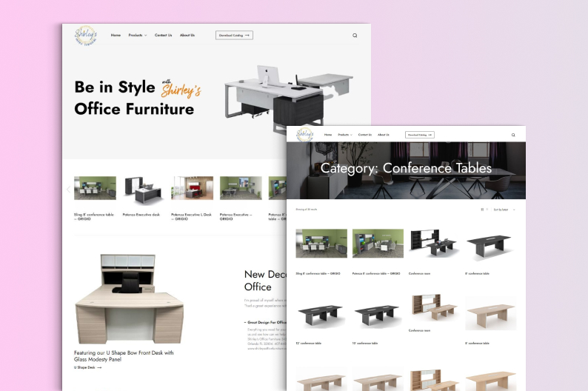Open the 12' conference table product image
This screenshot has width=588, height=391.
(x=321, y=316)
